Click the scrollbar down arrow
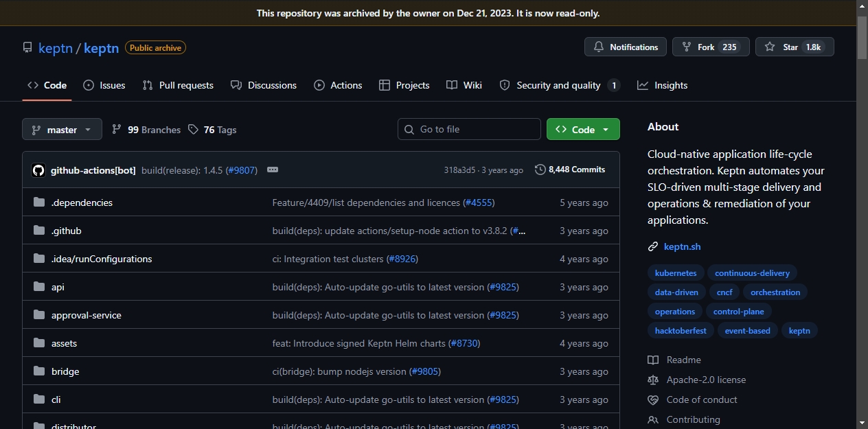 point(862,422)
